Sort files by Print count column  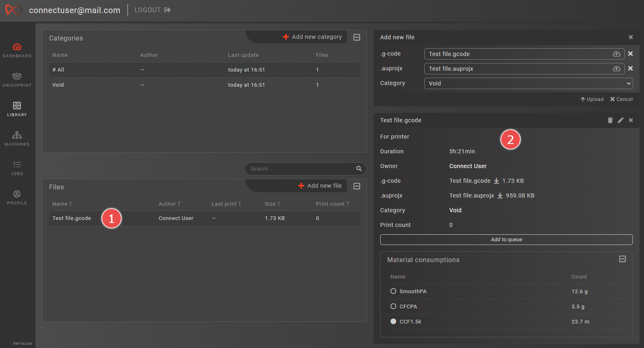tap(333, 204)
